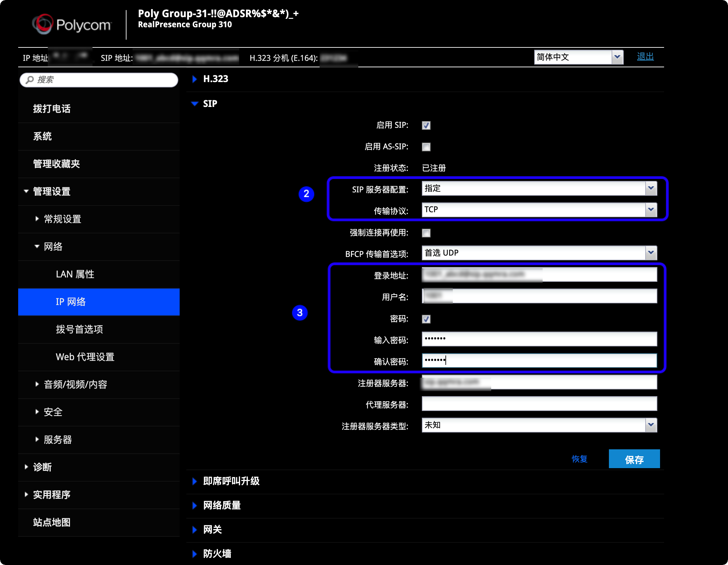Screen dimensions: 728x565
Task: Click the 保存 save button
Action: 634,459
